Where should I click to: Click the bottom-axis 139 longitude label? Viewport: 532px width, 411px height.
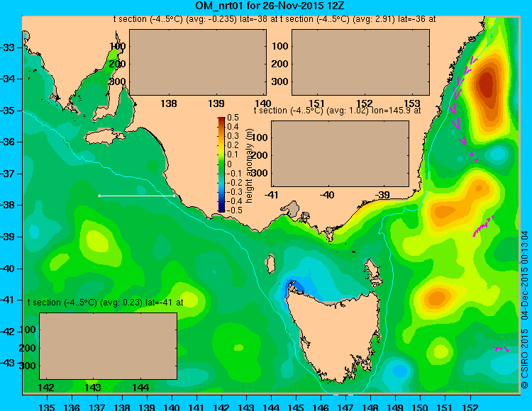coord(147,407)
